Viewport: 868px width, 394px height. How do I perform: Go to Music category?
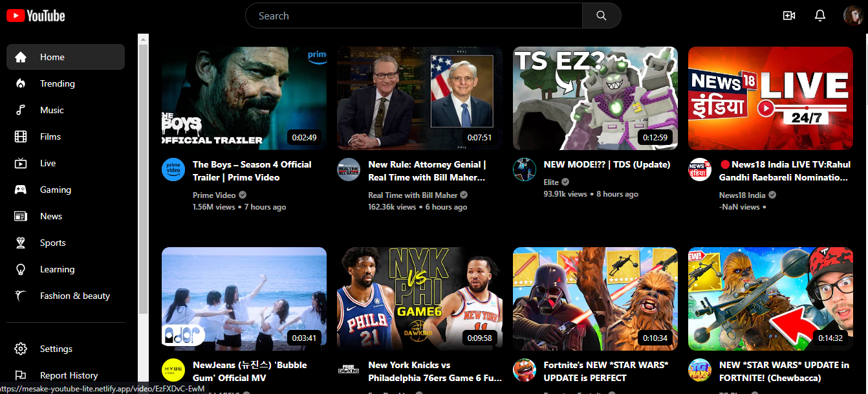click(65, 110)
